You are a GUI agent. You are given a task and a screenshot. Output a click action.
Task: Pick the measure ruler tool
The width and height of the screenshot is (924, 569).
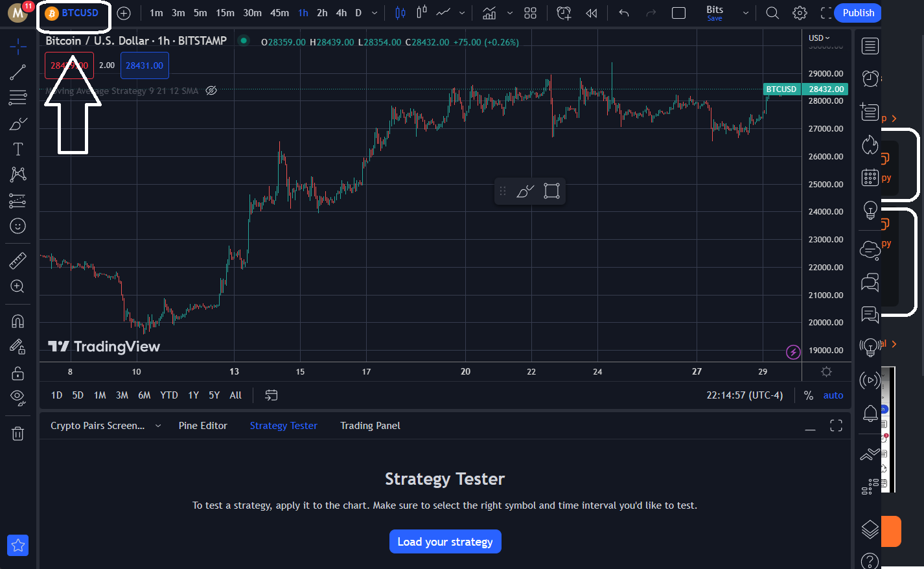click(17, 260)
